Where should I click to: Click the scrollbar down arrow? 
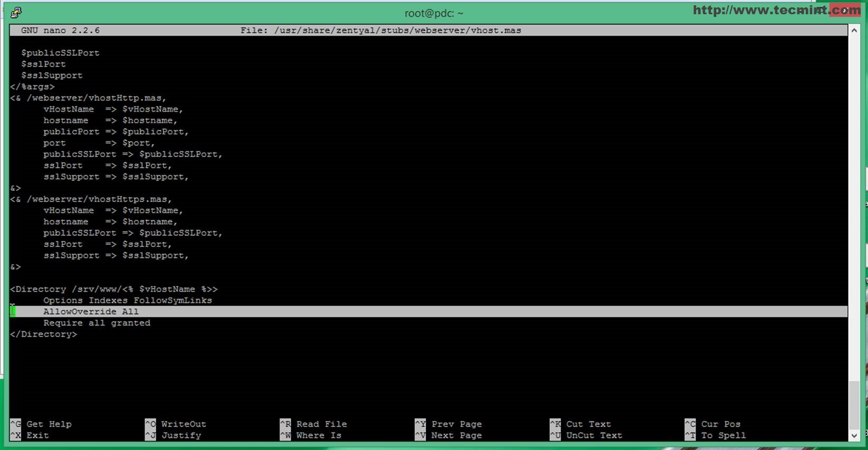click(x=854, y=435)
